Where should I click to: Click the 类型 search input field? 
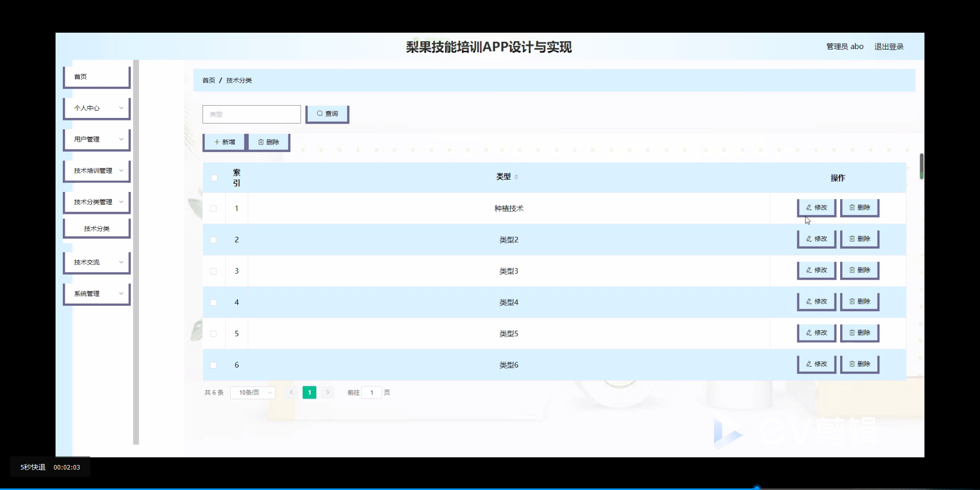pyautogui.click(x=251, y=114)
